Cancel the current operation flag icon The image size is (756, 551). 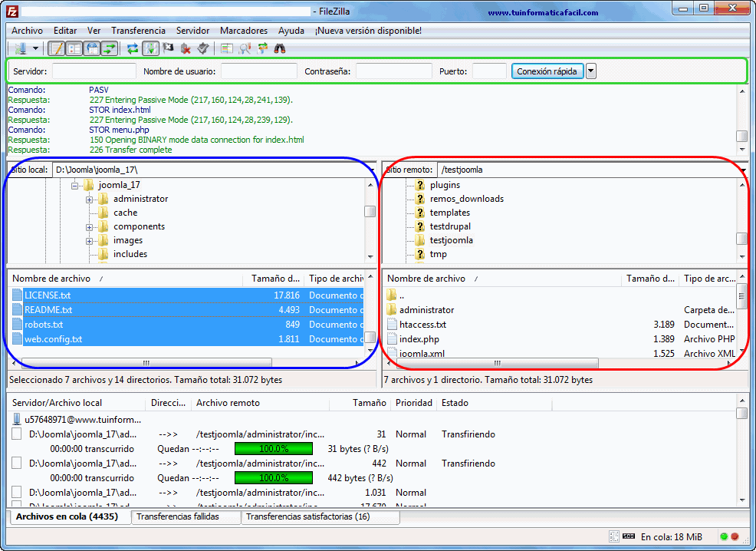[x=168, y=48]
